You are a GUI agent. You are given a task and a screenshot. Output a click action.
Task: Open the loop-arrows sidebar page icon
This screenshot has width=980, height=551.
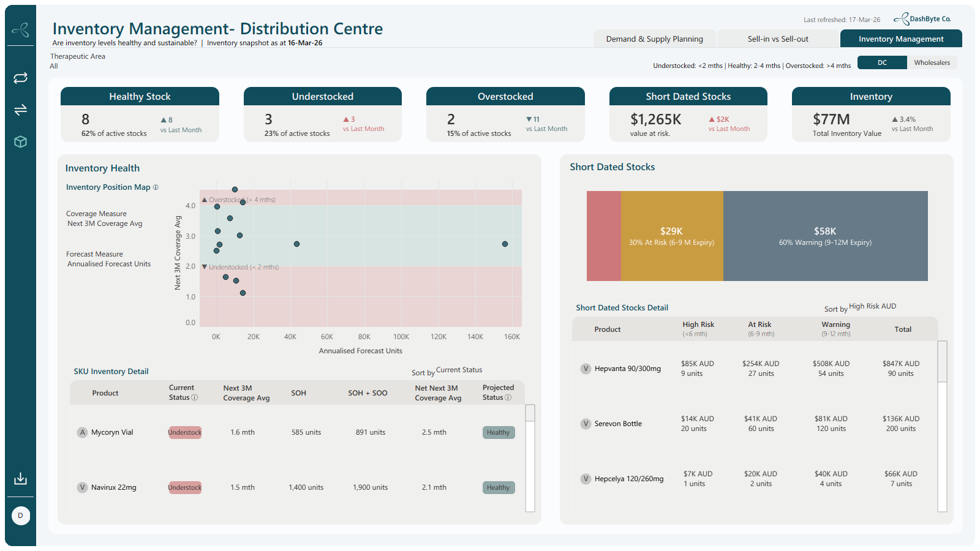(x=20, y=78)
